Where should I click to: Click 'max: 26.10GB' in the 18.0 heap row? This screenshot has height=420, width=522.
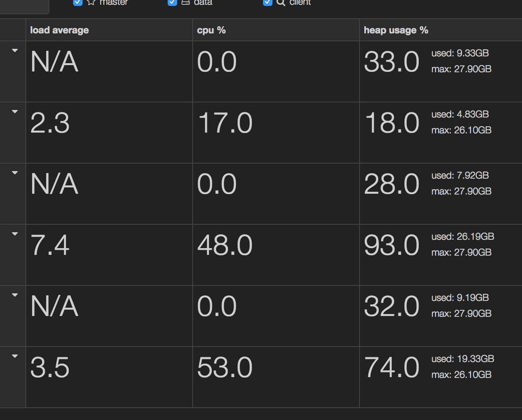[462, 130]
